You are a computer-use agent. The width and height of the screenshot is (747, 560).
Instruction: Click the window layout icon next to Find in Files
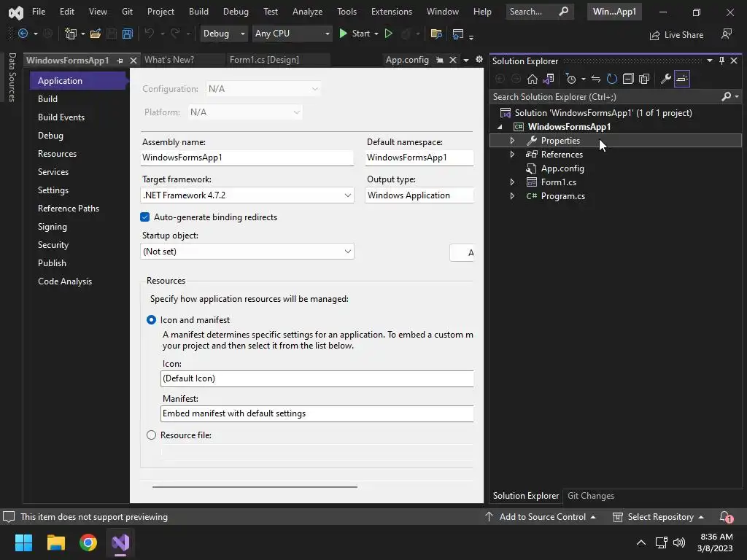pos(458,34)
